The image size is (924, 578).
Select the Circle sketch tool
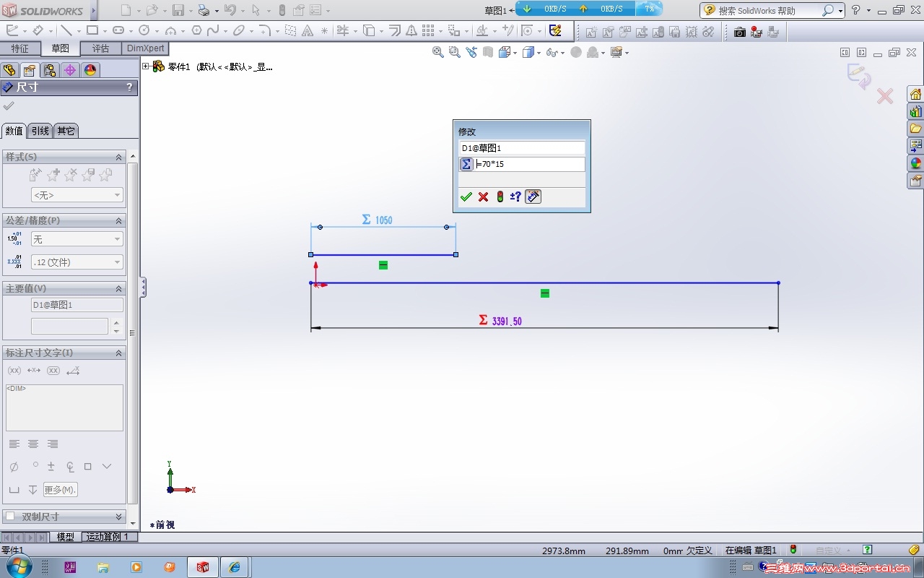[144, 30]
